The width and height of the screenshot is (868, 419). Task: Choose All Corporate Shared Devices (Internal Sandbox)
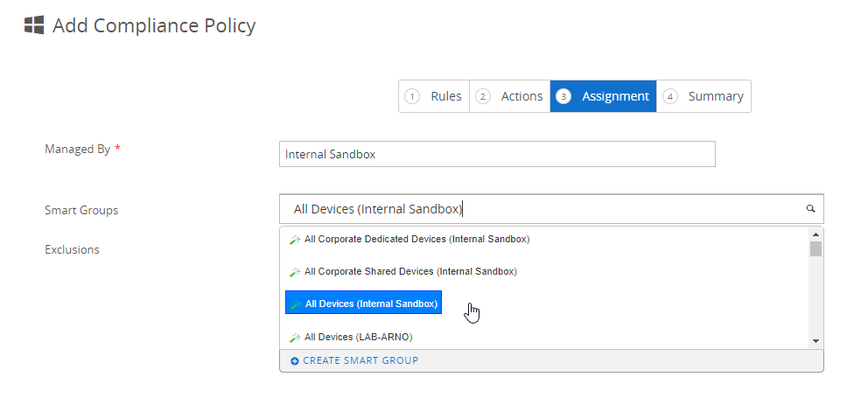coord(410,272)
